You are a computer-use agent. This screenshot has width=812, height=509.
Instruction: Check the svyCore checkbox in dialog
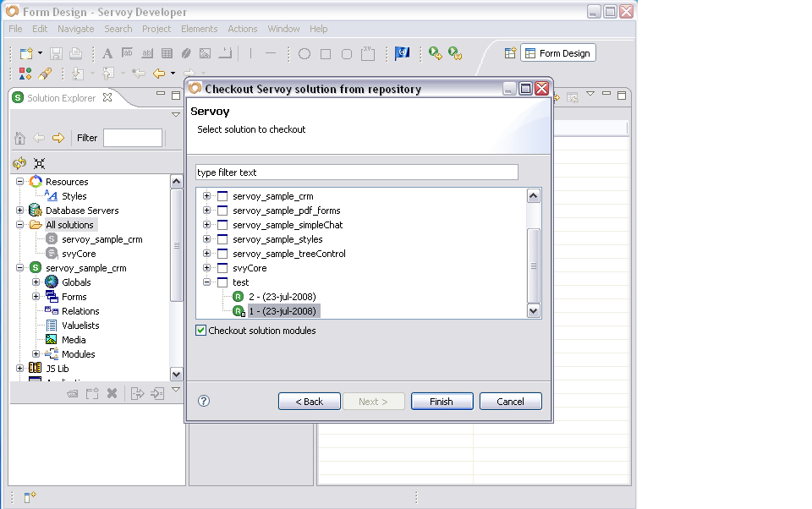tap(222, 268)
